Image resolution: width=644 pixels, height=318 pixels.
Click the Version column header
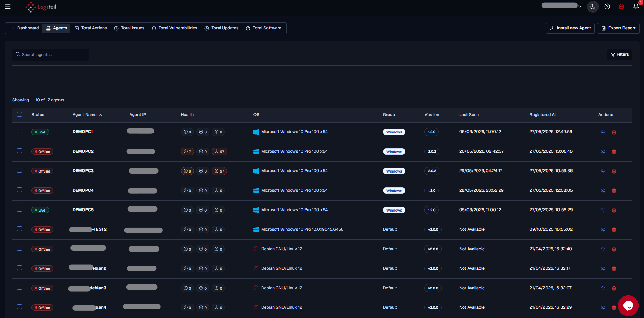point(432,115)
